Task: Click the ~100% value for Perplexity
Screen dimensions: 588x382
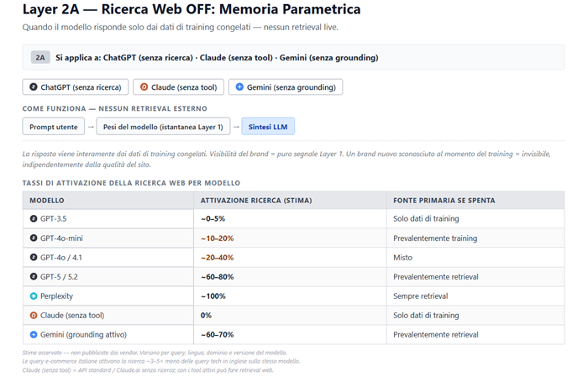Action: [214, 296]
